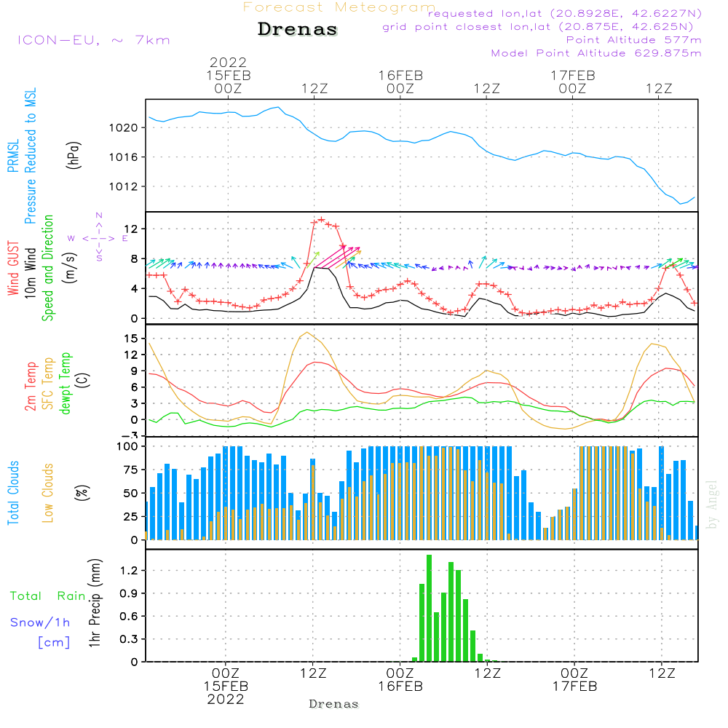Click 'Speed and Direction' green label
This screenshot has height=728, width=728.
(x=48, y=268)
